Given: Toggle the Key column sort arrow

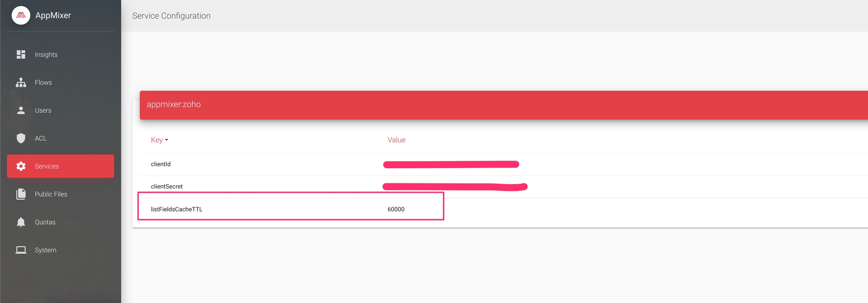Looking at the screenshot, I should point(167,140).
